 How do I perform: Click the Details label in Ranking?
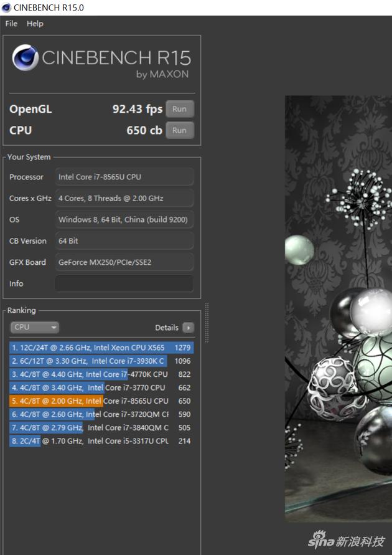pos(167,328)
